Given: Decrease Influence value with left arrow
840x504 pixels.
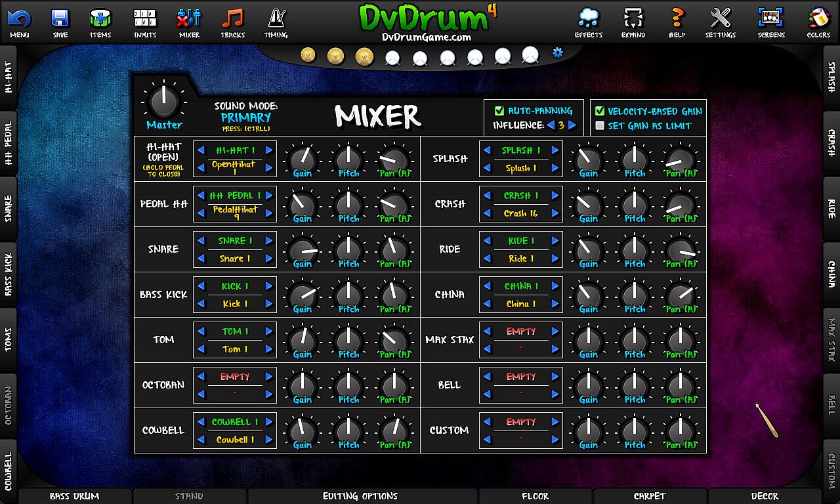Looking at the screenshot, I should click(x=551, y=125).
